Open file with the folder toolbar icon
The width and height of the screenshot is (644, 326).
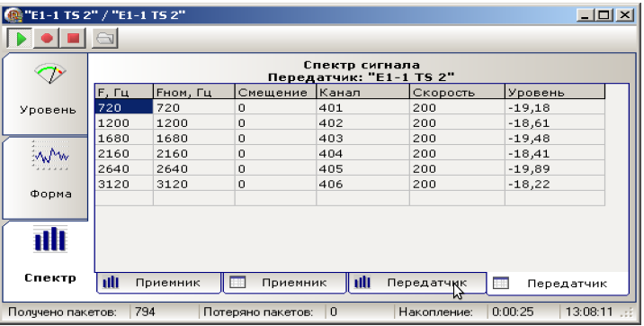(x=104, y=38)
